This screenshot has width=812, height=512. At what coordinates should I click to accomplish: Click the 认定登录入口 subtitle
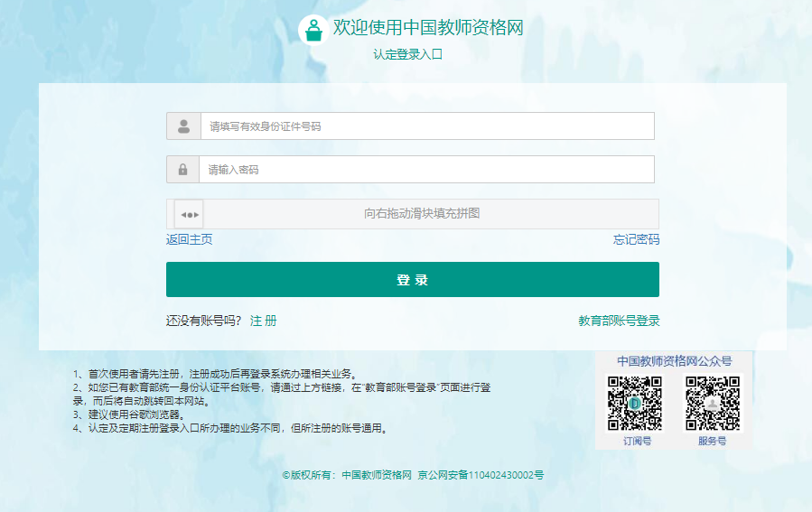click(407, 54)
